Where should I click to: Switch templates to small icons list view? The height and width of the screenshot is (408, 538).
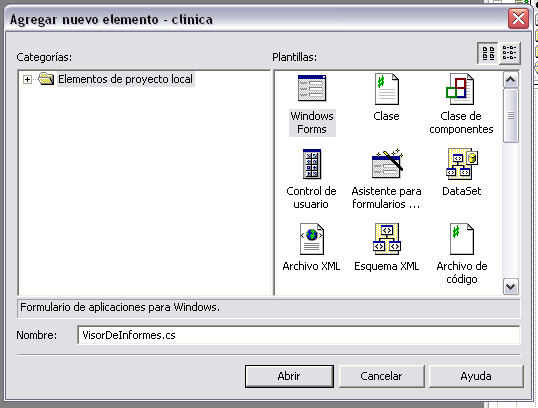click(510, 53)
